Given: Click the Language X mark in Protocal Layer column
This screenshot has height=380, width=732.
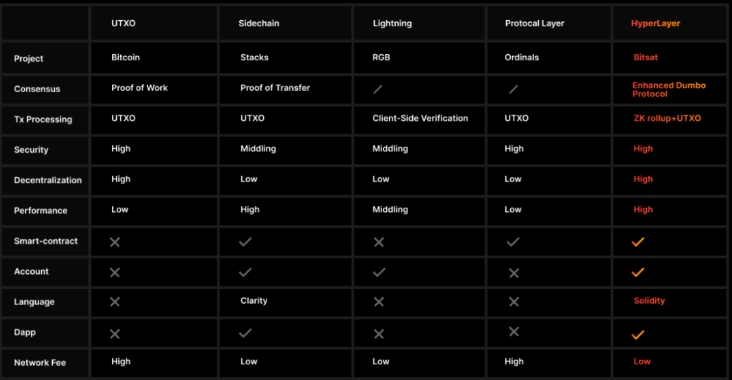Looking at the screenshot, I should coord(514,302).
